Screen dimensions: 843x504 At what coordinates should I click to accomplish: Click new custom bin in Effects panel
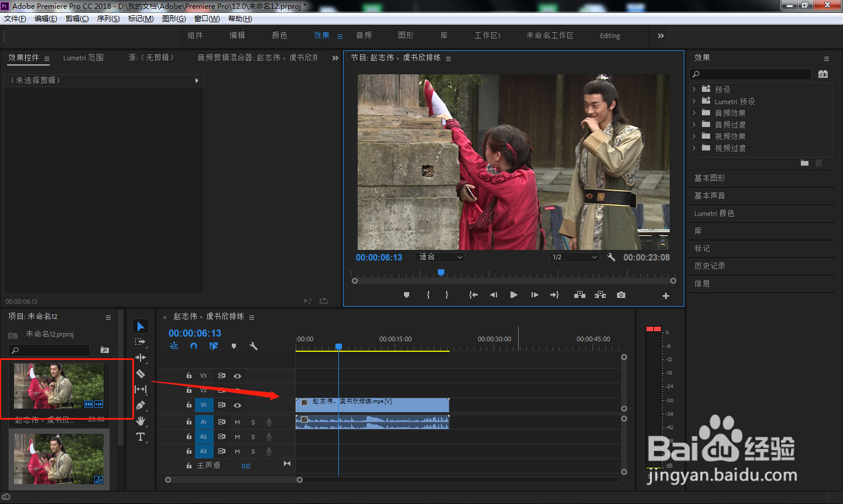point(804,163)
